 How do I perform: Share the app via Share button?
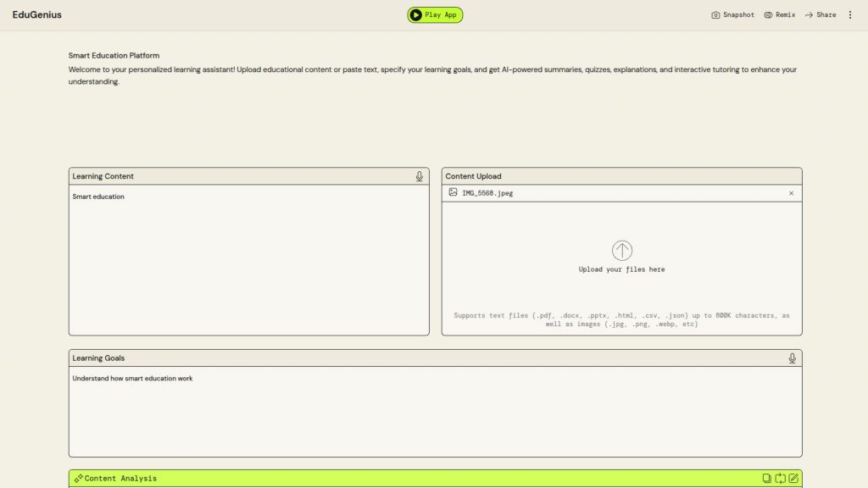tap(820, 14)
